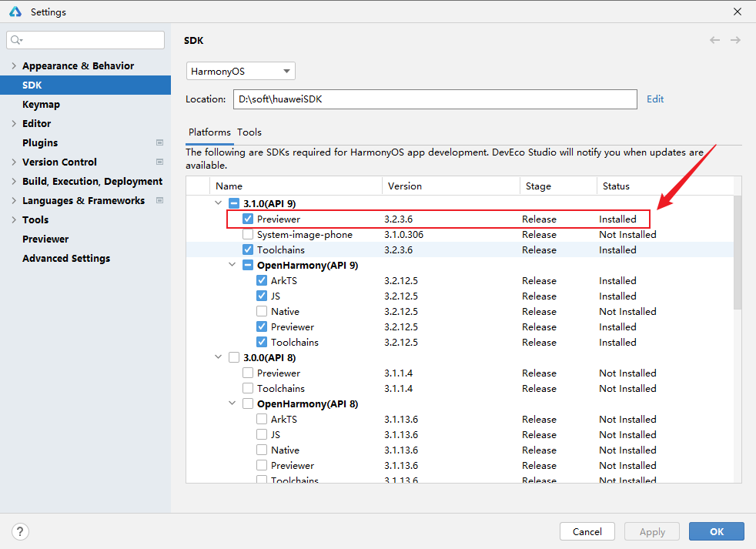Uncheck Toolchains version 3.2.3.6

click(x=248, y=250)
